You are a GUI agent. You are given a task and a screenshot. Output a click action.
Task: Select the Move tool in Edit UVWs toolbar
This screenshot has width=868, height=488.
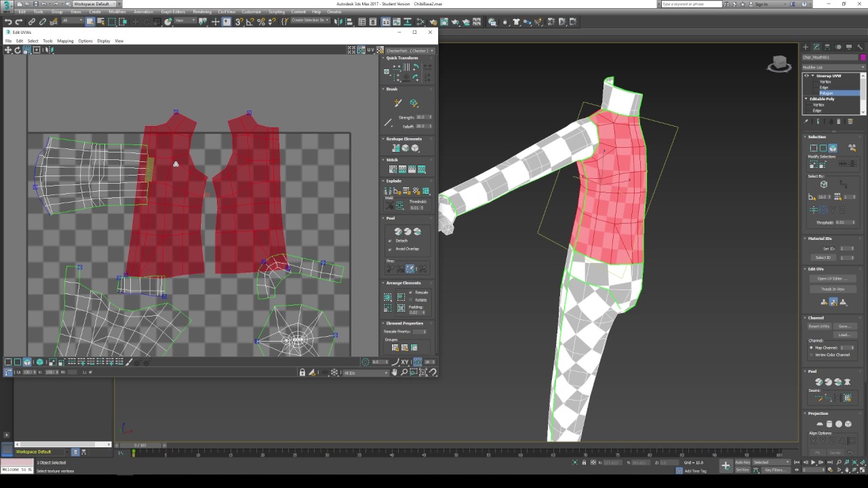(x=8, y=50)
